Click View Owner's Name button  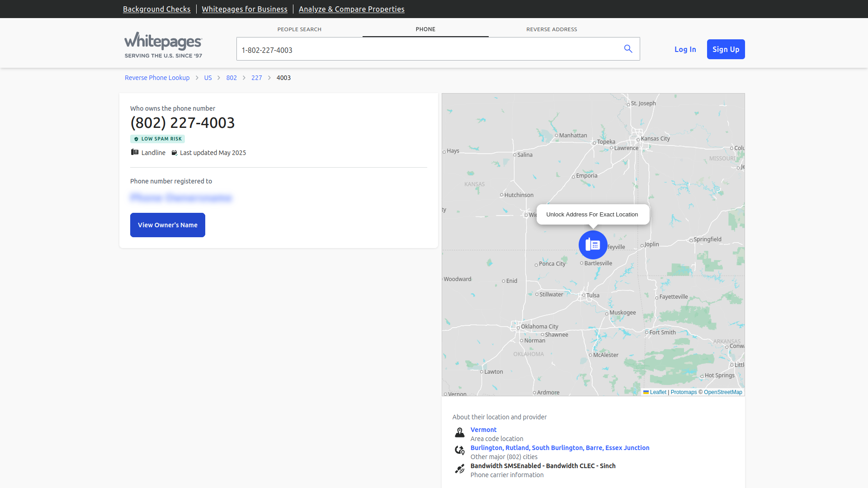168,225
